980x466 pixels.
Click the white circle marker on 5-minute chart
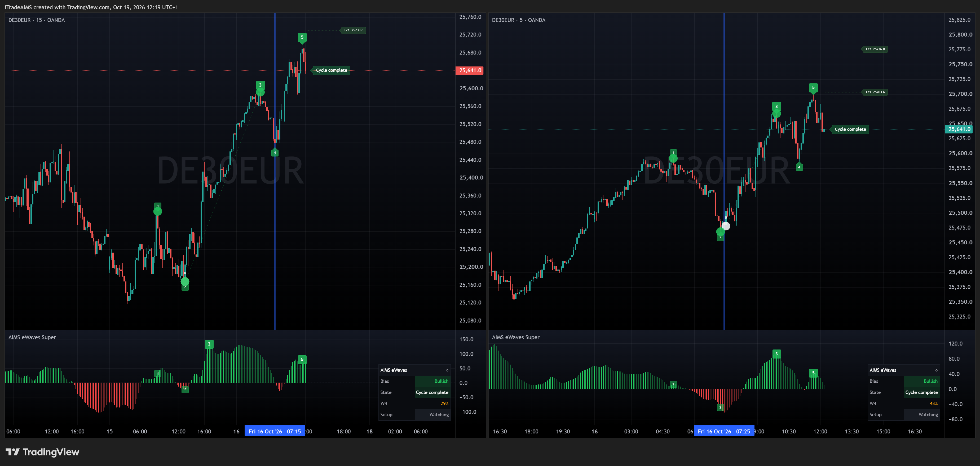(x=726, y=226)
